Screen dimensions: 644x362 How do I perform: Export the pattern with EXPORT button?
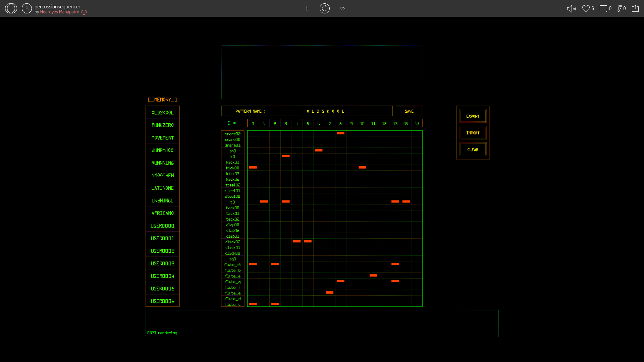click(473, 116)
